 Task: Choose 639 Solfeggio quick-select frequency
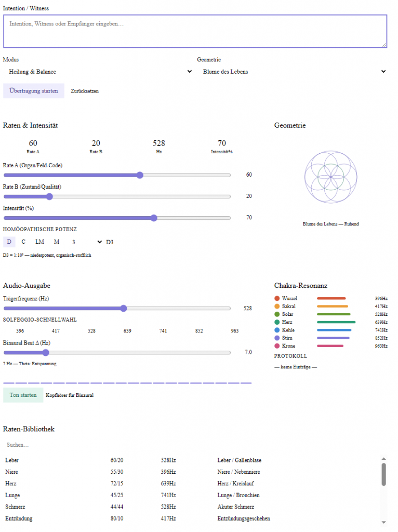(127, 331)
